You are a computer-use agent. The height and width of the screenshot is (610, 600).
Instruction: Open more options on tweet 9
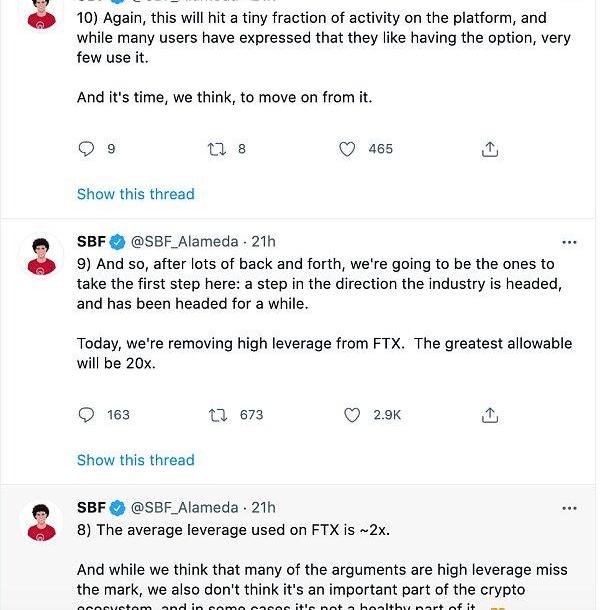point(569,242)
